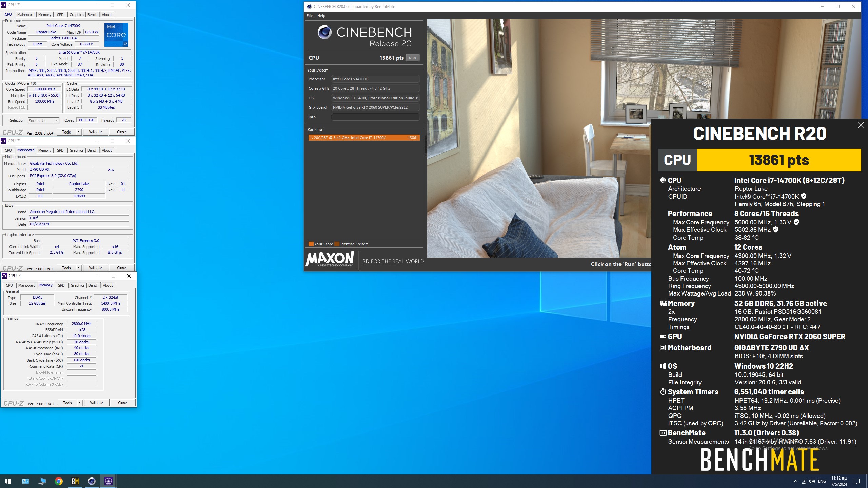Click the yellow 13861 pts score bar
The height and width of the screenshot is (488, 868).
[779, 160]
